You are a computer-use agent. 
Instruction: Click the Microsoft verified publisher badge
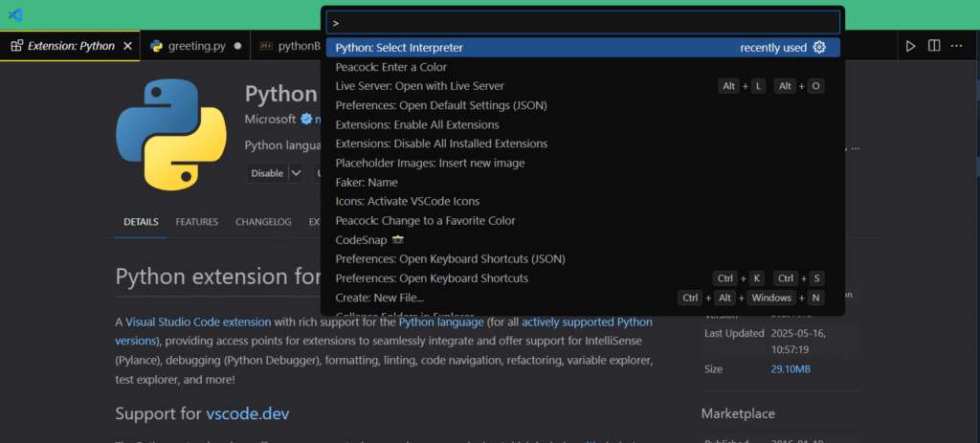click(306, 120)
